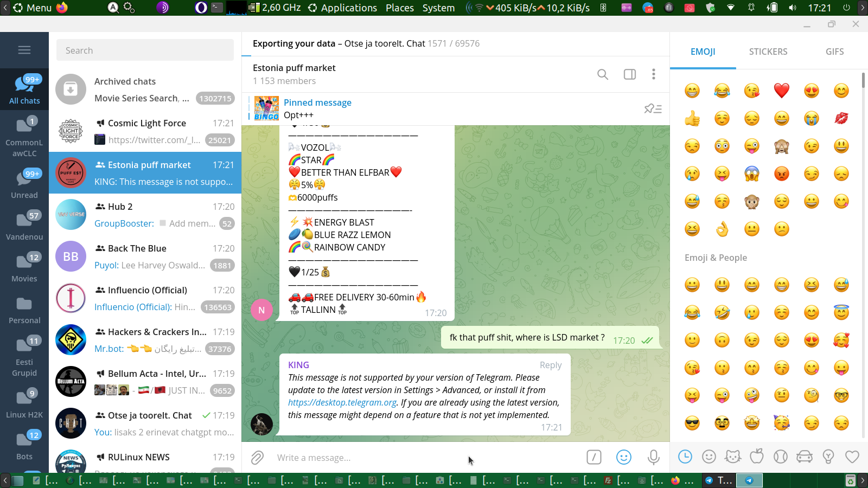Toggle the emoji panel smiley button
This screenshot has height=488, width=868.
tap(624, 458)
